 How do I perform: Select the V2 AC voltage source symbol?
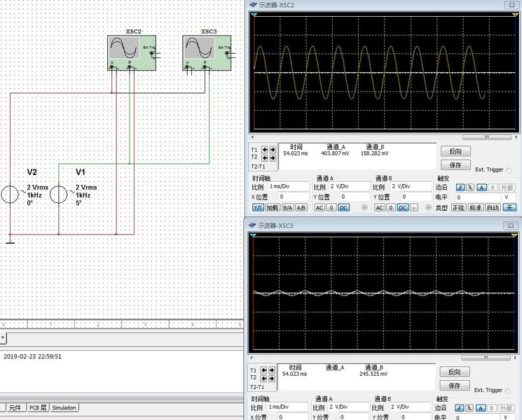(11, 194)
